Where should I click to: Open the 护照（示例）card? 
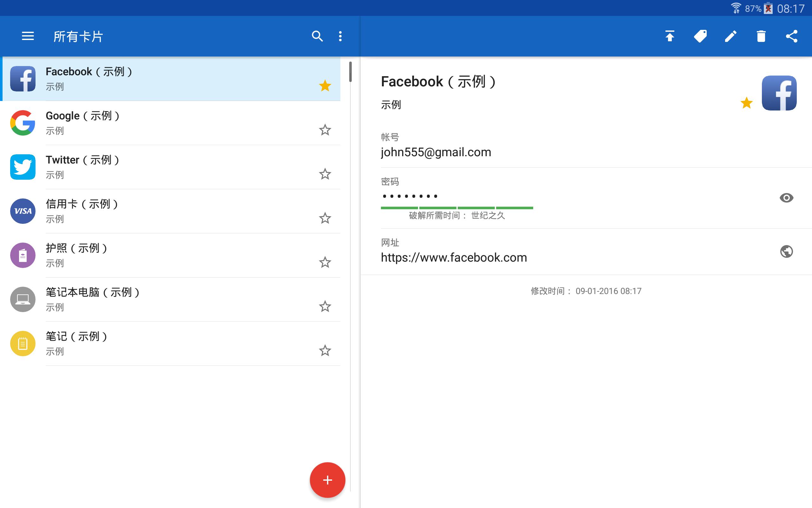point(170,255)
